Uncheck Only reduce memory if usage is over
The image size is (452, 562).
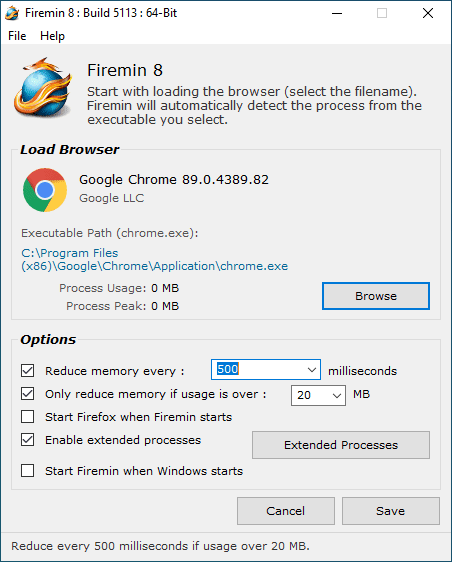pos(28,394)
